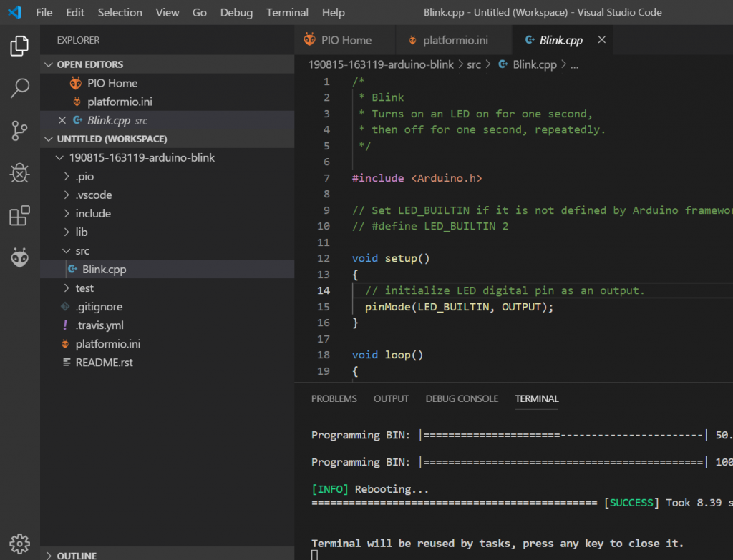Viewport: 733px width, 560px height.
Task: Expand the .pio folder
Action: (84, 176)
